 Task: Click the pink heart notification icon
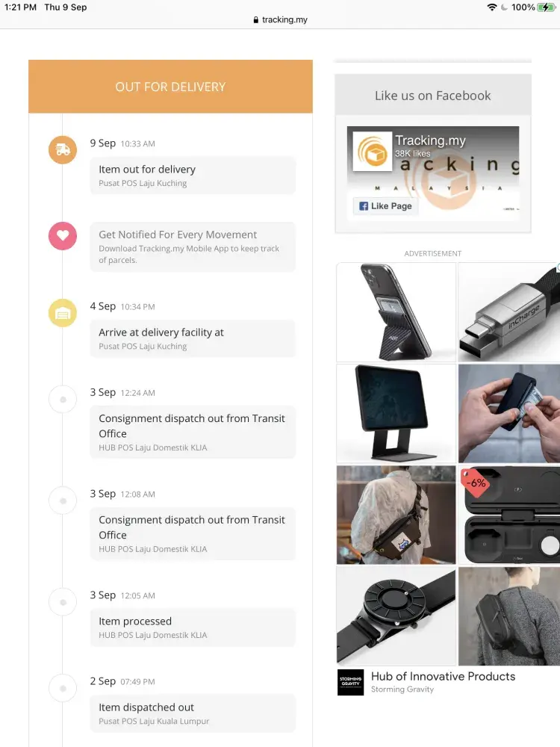[x=63, y=236]
